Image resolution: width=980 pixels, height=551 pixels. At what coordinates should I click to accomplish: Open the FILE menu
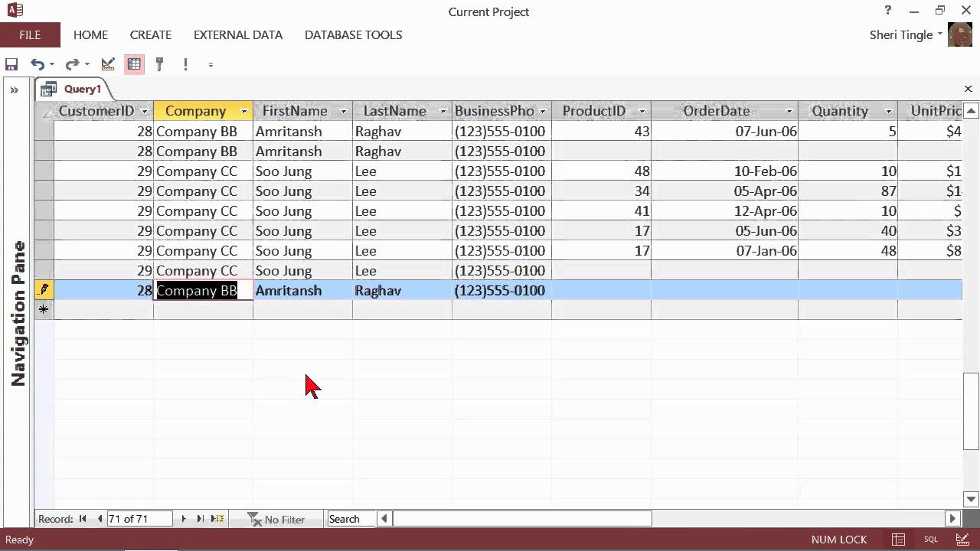click(x=30, y=34)
